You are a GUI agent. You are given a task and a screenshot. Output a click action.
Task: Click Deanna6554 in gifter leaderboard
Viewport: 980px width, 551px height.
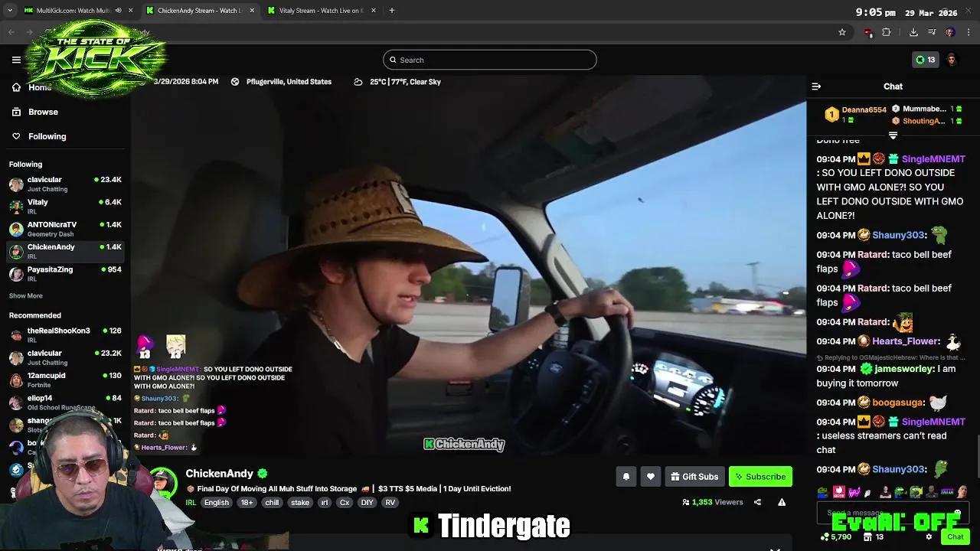[x=864, y=109]
